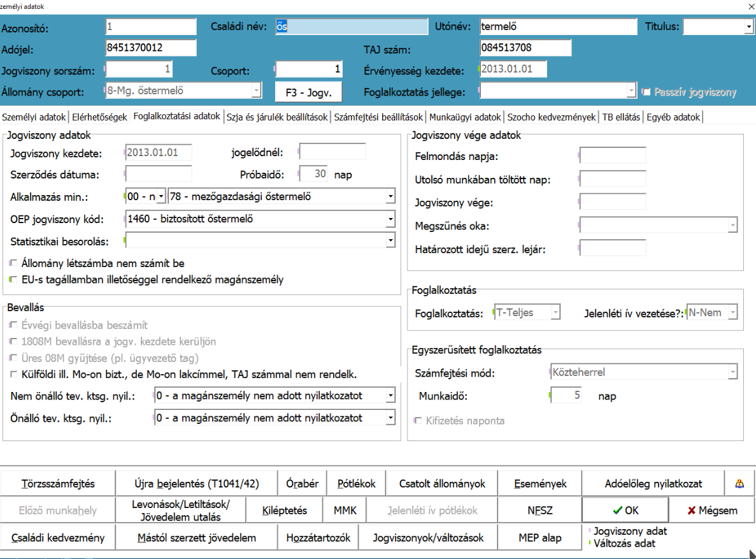Toggle Évvégi bevallásba beszámít checkbox
The height and width of the screenshot is (559, 756).
click(13, 325)
